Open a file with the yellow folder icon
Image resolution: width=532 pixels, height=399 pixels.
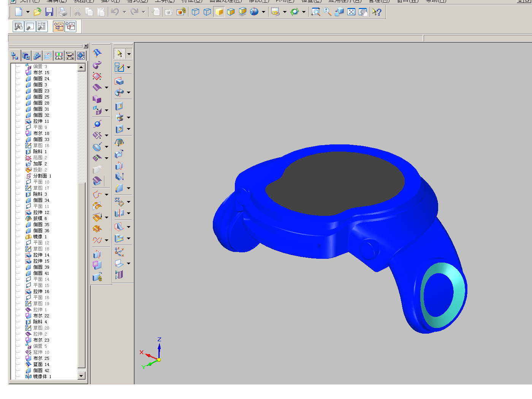[x=37, y=12]
